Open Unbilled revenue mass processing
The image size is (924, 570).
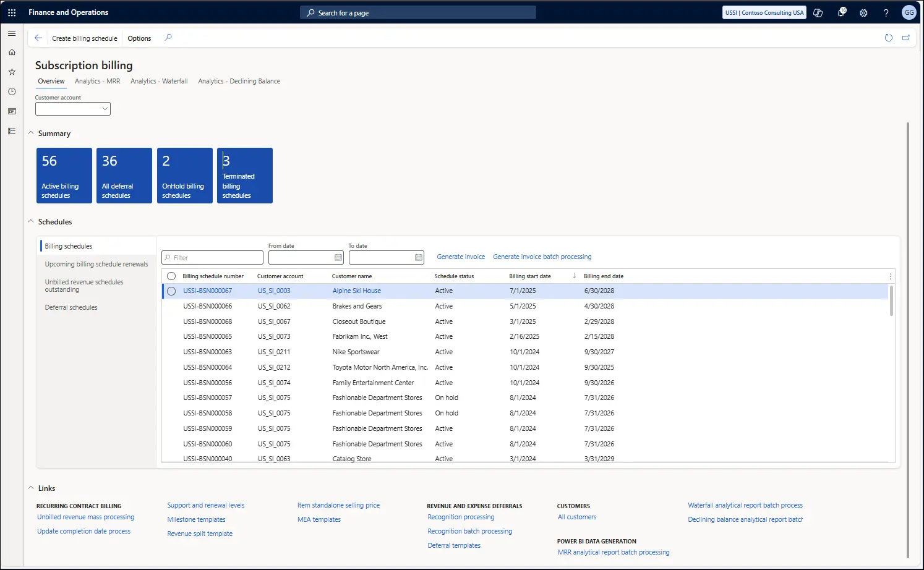[85, 517]
